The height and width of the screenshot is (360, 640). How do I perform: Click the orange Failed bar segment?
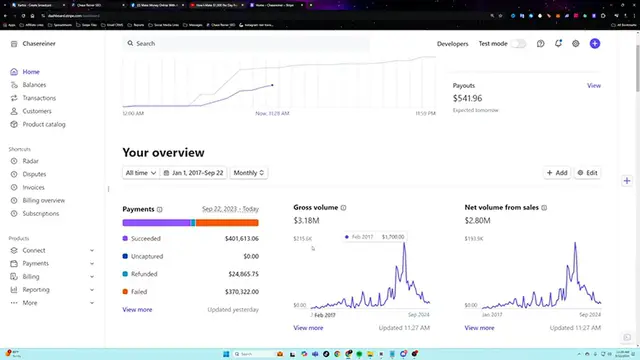click(227, 222)
